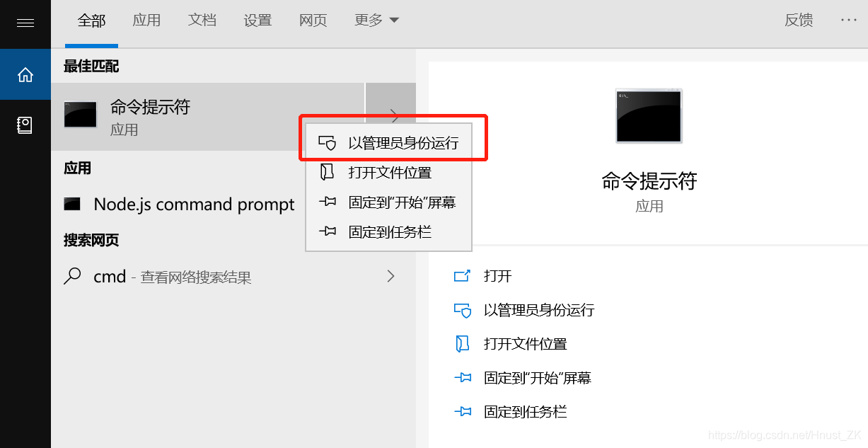868x448 pixels.
Task: Click the magnifier icon beside cmd
Action: click(72, 276)
